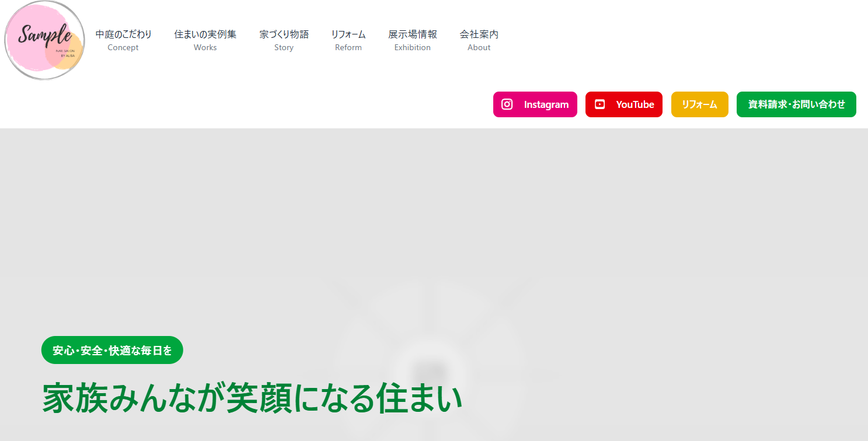Open 展示場情報 Exhibition page
The image size is (868, 441).
[x=412, y=40]
